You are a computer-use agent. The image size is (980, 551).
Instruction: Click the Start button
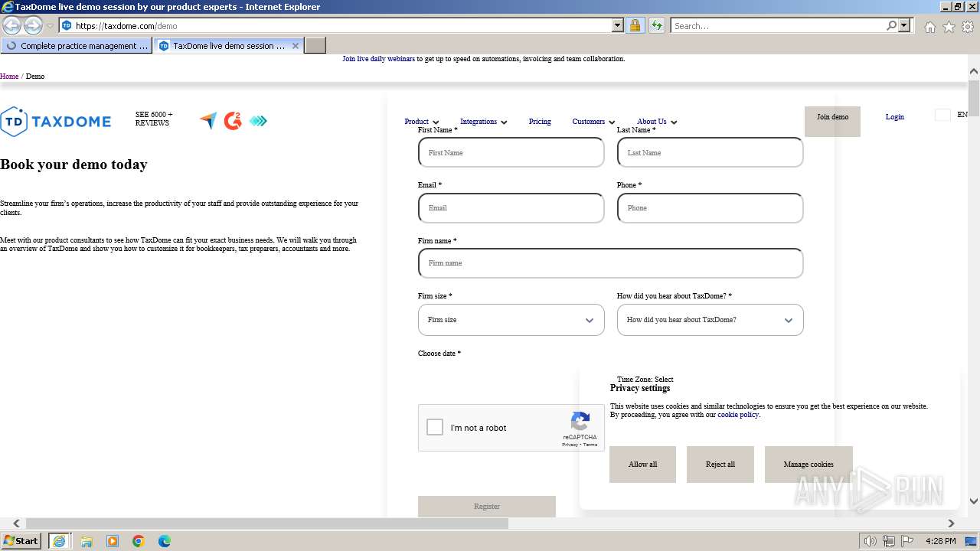click(21, 541)
